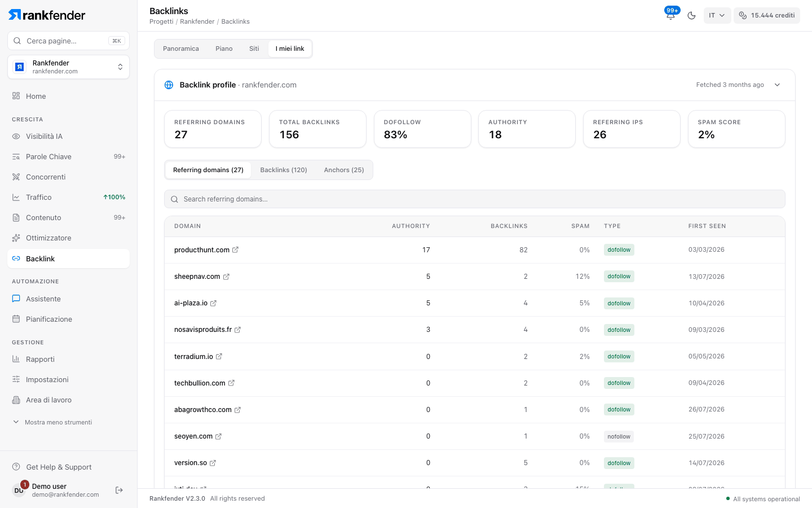The height and width of the screenshot is (508, 812).
Task: Switch to Anchors (25) tab
Action: point(344,170)
